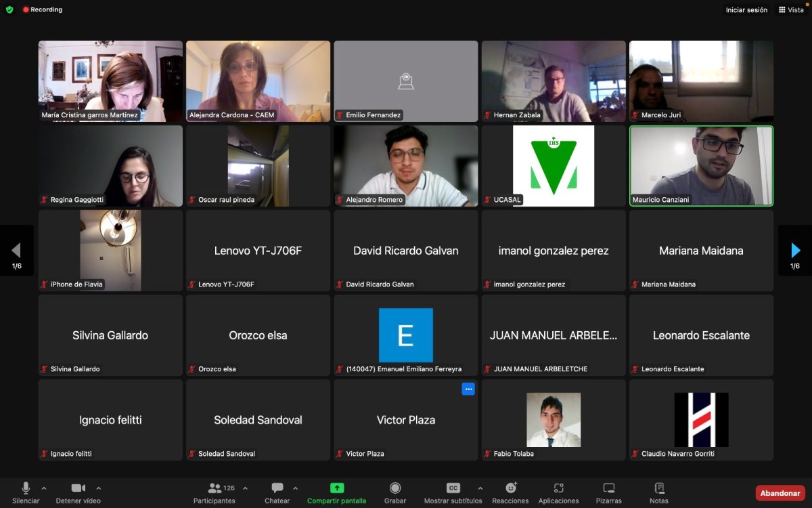The image size is (812, 508).
Task: Click the Iniciar sesión link
Action: (x=746, y=10)
